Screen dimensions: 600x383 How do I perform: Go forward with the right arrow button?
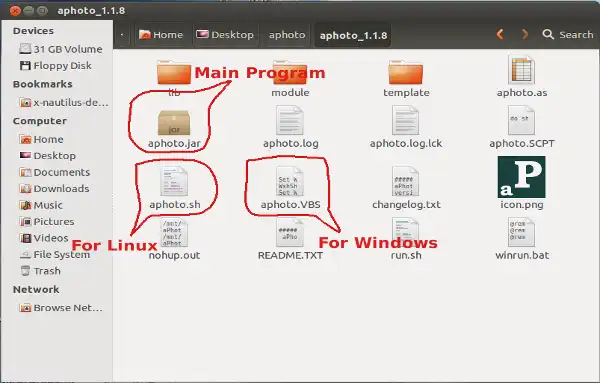tap(525, 34)
